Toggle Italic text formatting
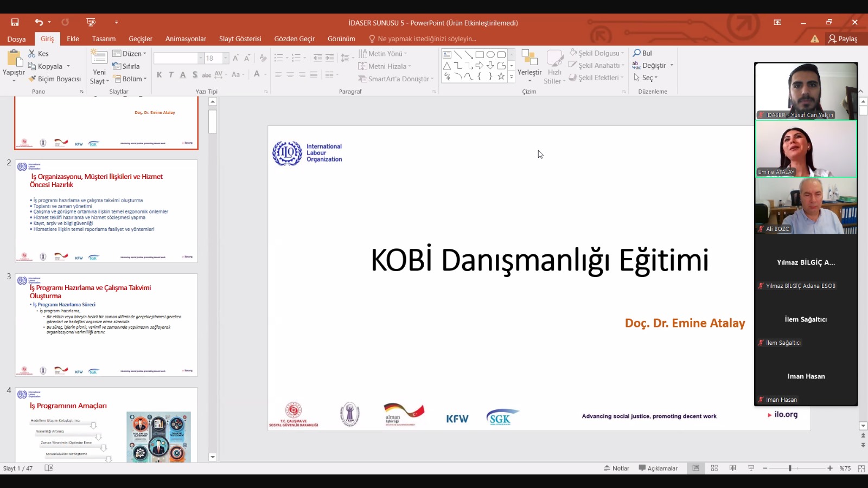This screenshot has height=488, width=868. [171, 75]
